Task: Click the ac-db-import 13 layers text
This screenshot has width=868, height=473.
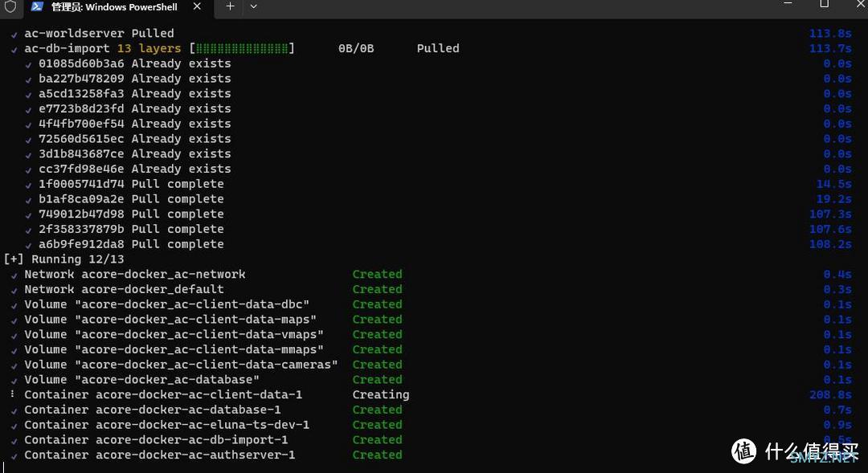Action: tap(102, 48)
